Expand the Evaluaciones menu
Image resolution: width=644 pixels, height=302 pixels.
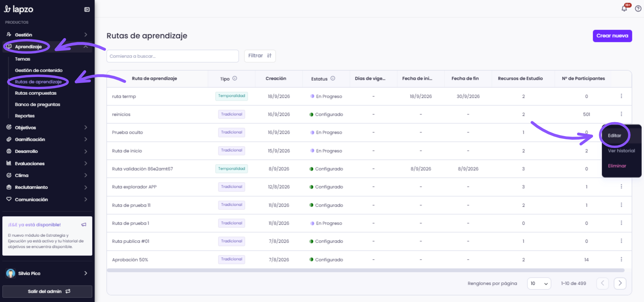47,163
